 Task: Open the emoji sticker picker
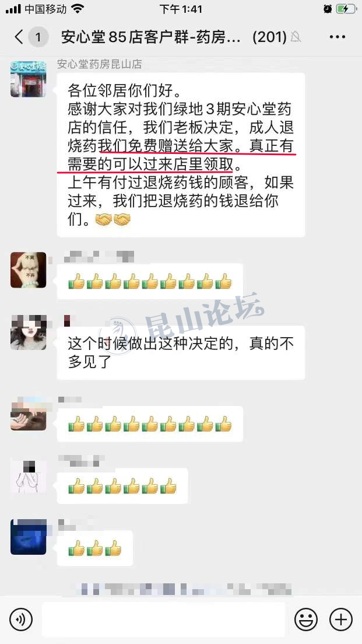(306, 619)
